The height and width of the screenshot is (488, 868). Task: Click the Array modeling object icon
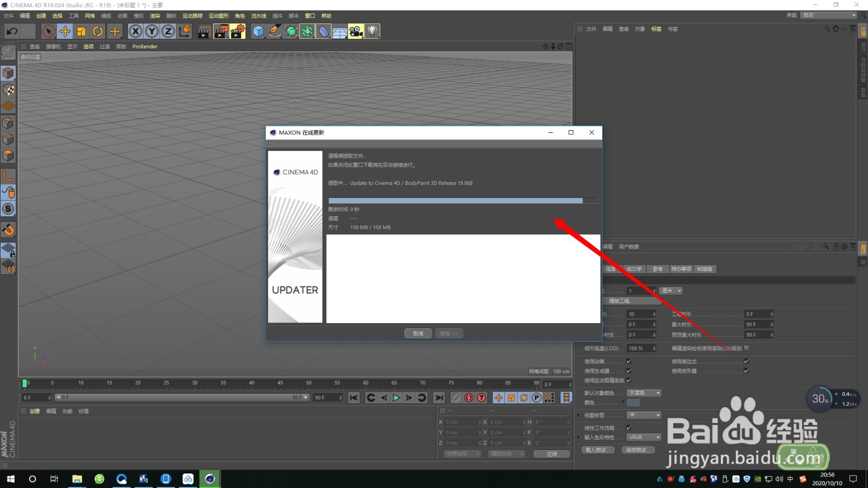pyautogui.click(x=308, y=31)
